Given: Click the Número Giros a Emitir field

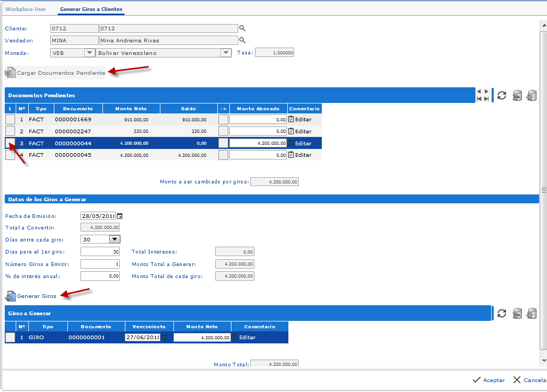Looking at the screenshot, I should coord(100,264).
